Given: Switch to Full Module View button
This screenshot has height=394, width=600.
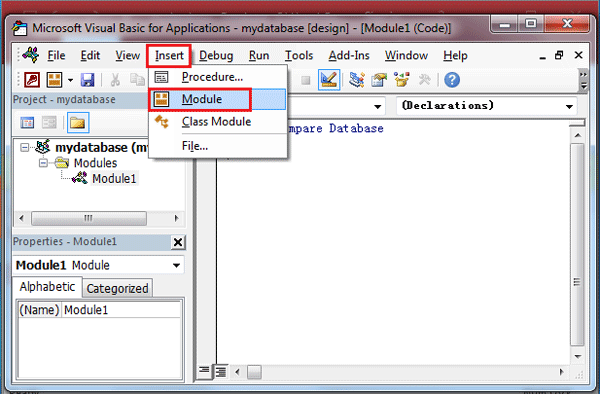Looking at the screenshot, I should point(221,371).
